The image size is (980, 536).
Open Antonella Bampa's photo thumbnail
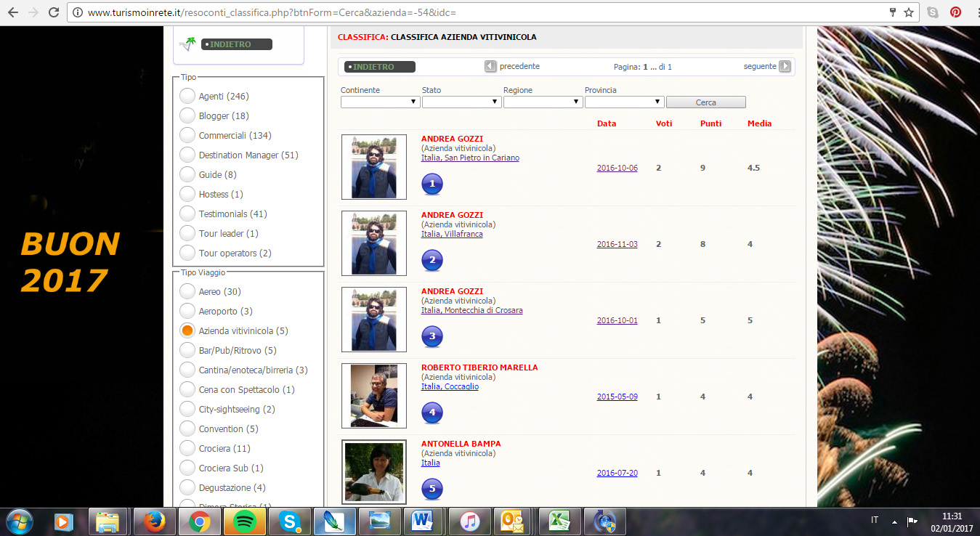[374, 472]
